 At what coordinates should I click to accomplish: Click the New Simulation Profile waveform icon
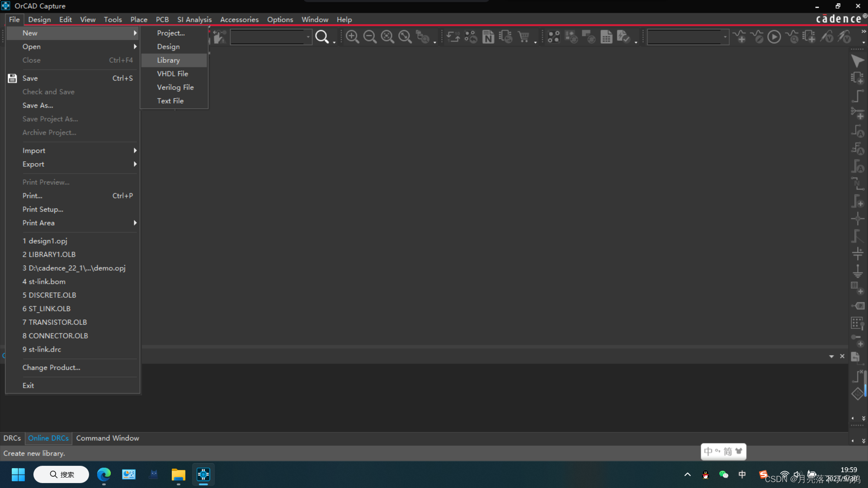[x=740, y=37]
